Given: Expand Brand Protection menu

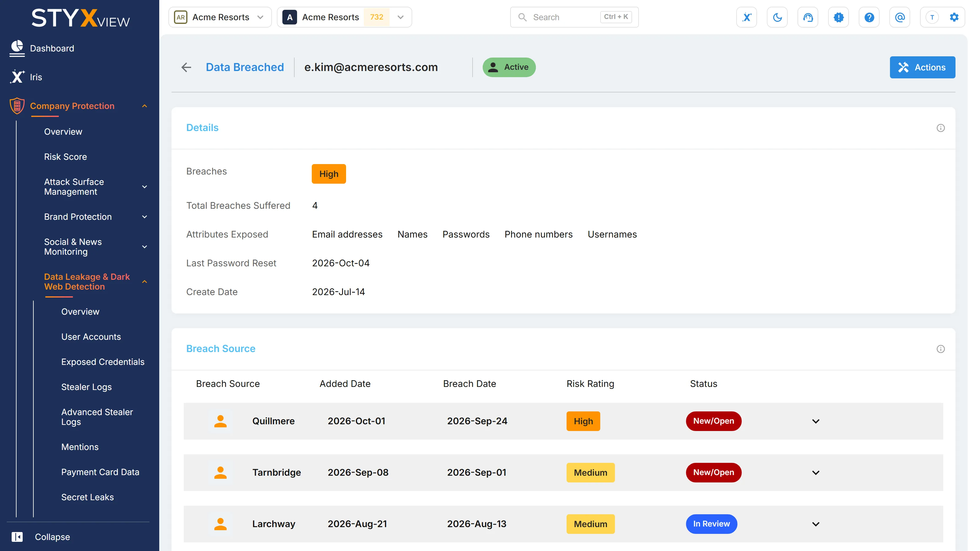Looking at the screenshot, I should tap(145, 217).
